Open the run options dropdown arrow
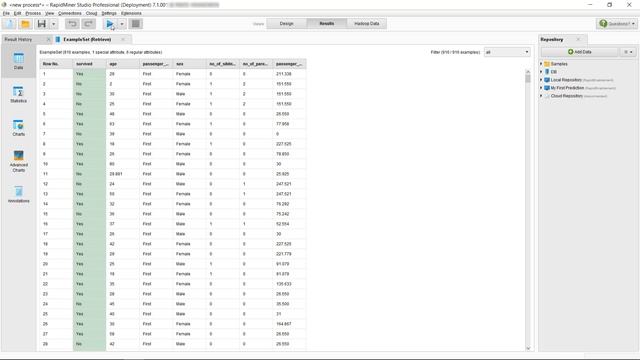This screenshot has width=640, height=360. point(122,24)
